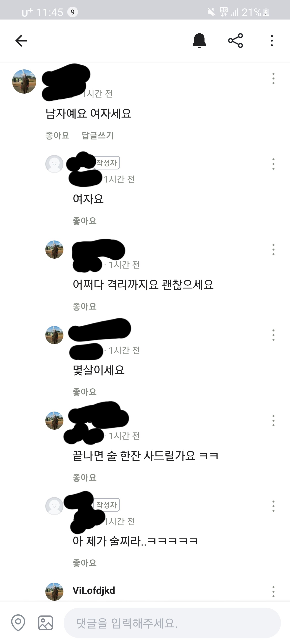
Task: Open the first commenter's profile picture
Action: tap(24, 82)
